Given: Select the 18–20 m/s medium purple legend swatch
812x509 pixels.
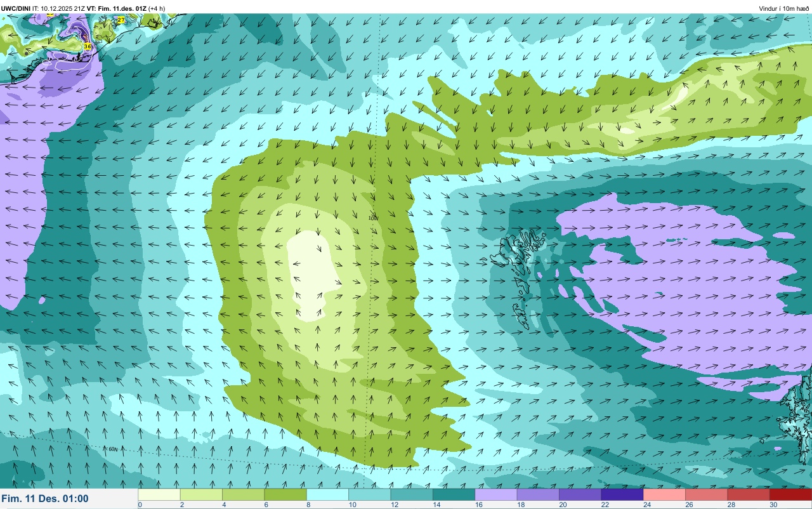Looking at the screenshot, I should [x=538, y=494].
